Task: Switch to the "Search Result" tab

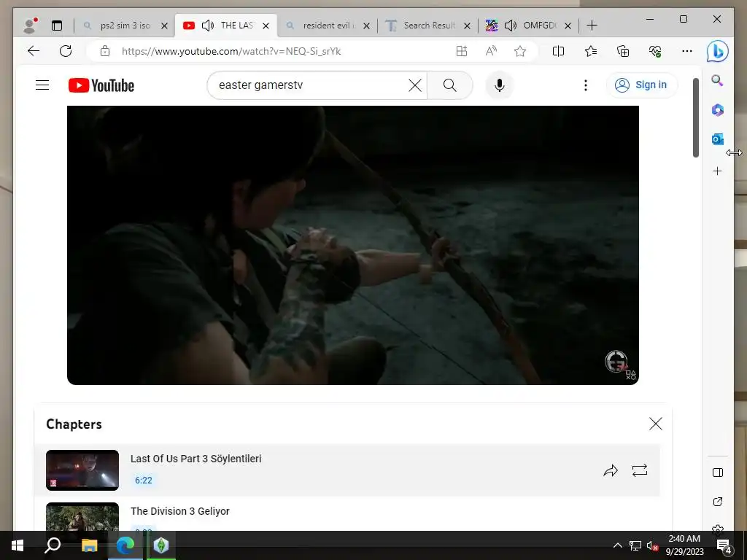Action: click(429, 26)
